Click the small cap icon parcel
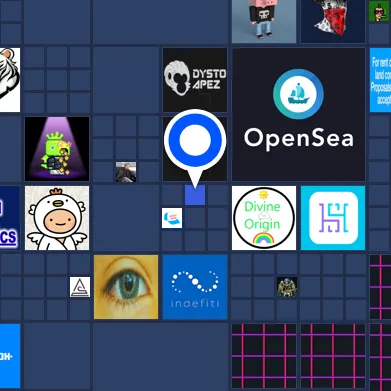391x391 pixels. point(172,218)
